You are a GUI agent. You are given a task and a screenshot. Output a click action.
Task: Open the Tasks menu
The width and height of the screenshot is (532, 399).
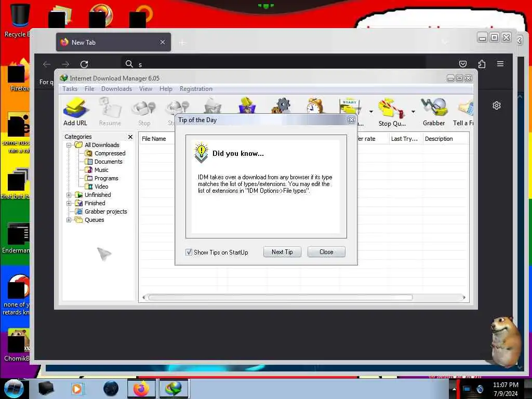pos(70,88)
